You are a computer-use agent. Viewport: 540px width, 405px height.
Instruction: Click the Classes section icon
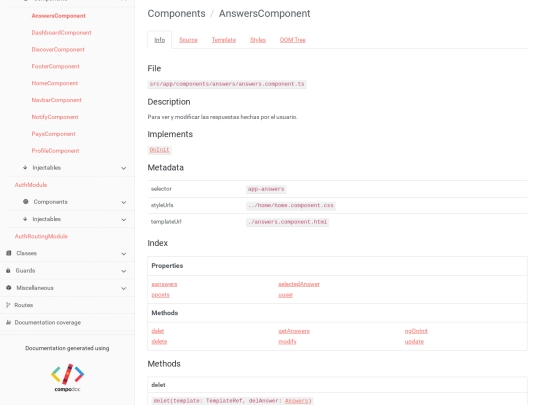(x=9, y=253)
